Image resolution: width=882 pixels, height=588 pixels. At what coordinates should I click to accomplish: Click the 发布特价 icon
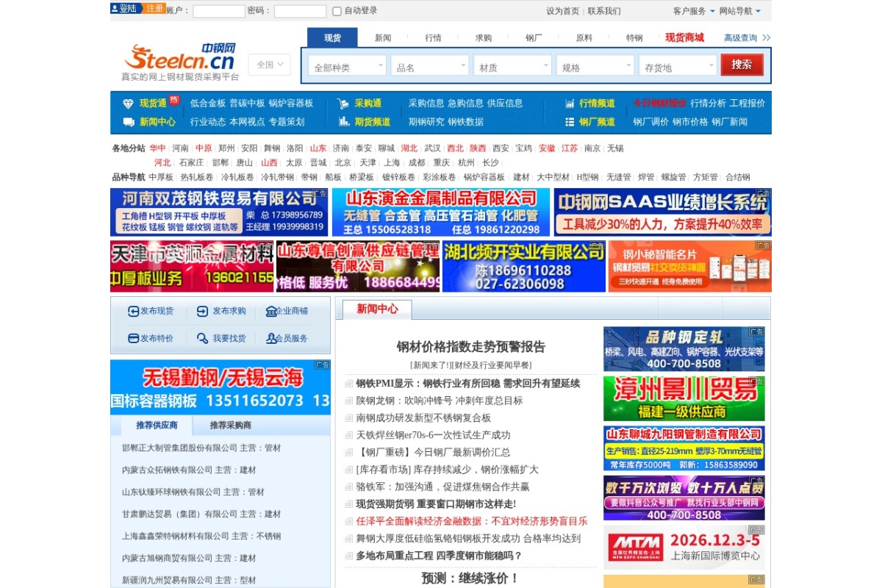point(133,339)
